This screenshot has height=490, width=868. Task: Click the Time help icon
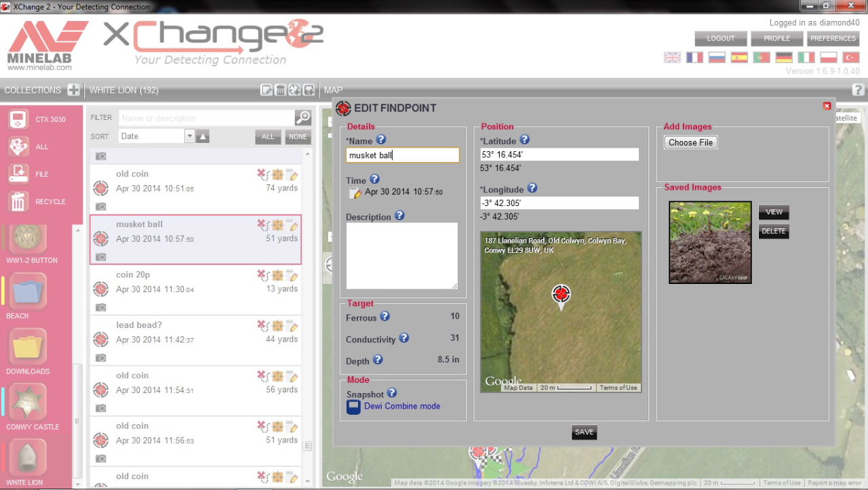[374, 180]
